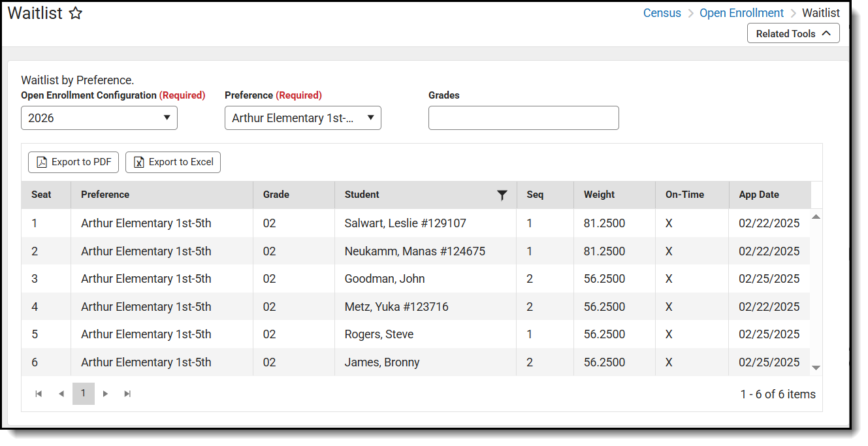Viewport: 868px width, 446px height.
Task: Mark Waitlist as favorite with star icon
Action: [76, 13]
